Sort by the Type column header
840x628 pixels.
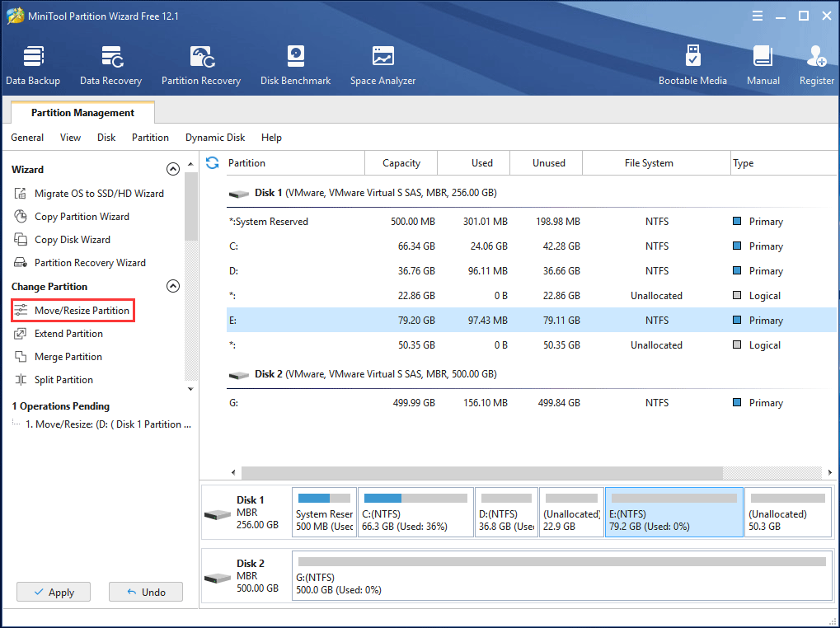click(784, 162)
